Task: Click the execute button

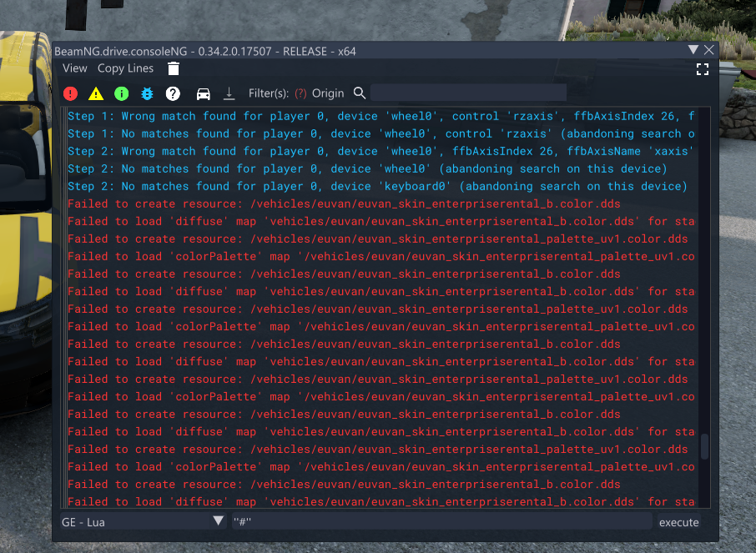Action: 679,522
